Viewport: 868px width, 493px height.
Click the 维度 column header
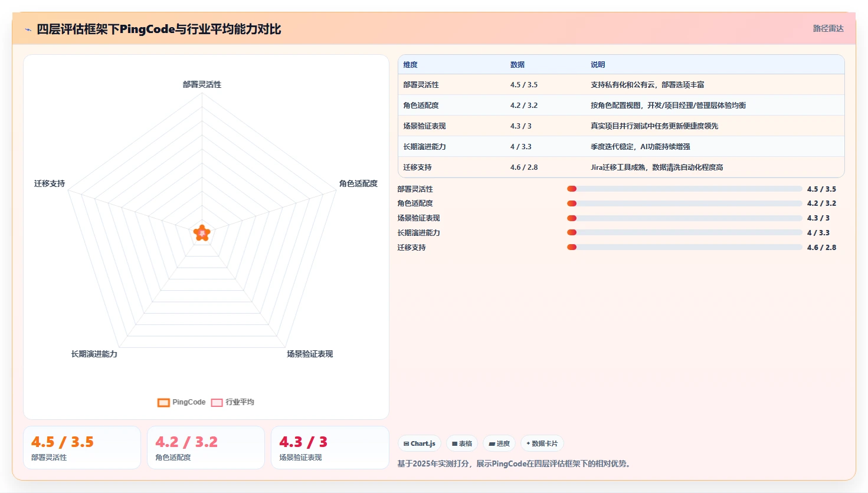click(x=411, y=65)
